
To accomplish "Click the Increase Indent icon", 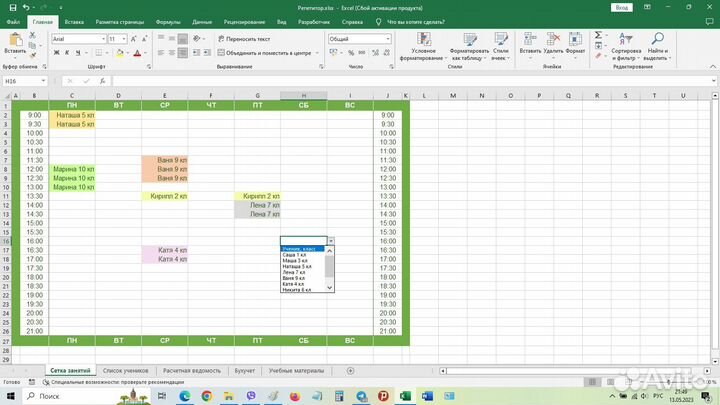I will coord(207,53).
